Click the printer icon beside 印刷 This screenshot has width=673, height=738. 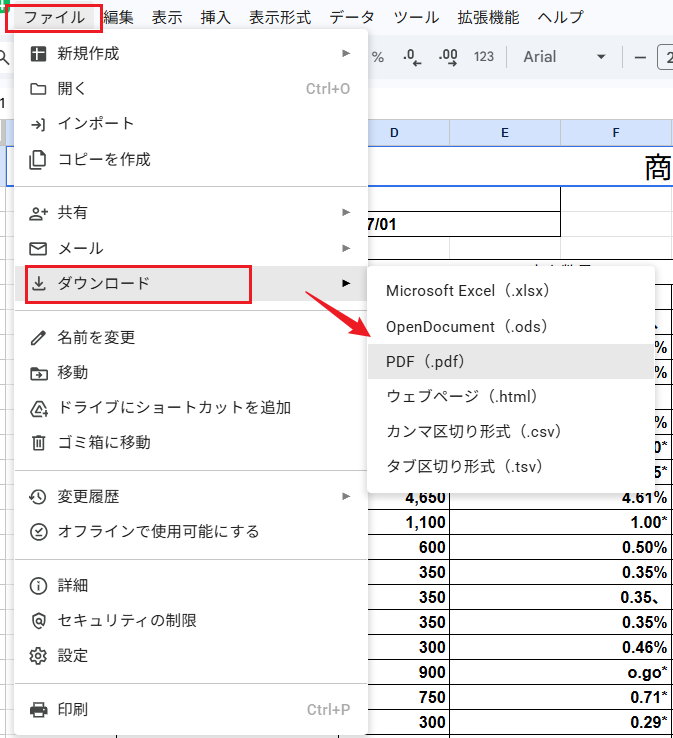(39, 710)
